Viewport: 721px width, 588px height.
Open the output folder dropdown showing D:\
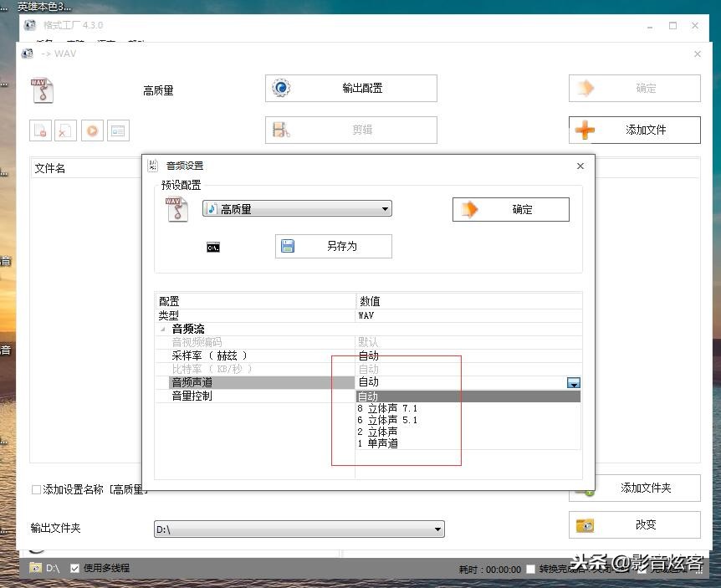[437, 529]
